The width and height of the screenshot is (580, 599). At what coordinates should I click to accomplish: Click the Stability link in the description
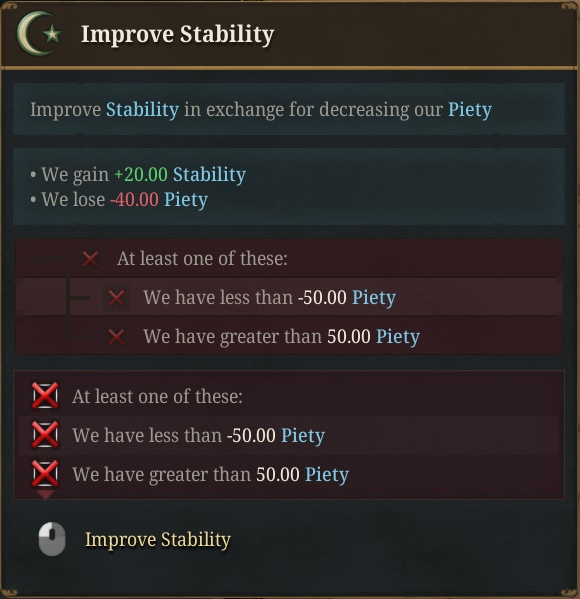(142, 110)
